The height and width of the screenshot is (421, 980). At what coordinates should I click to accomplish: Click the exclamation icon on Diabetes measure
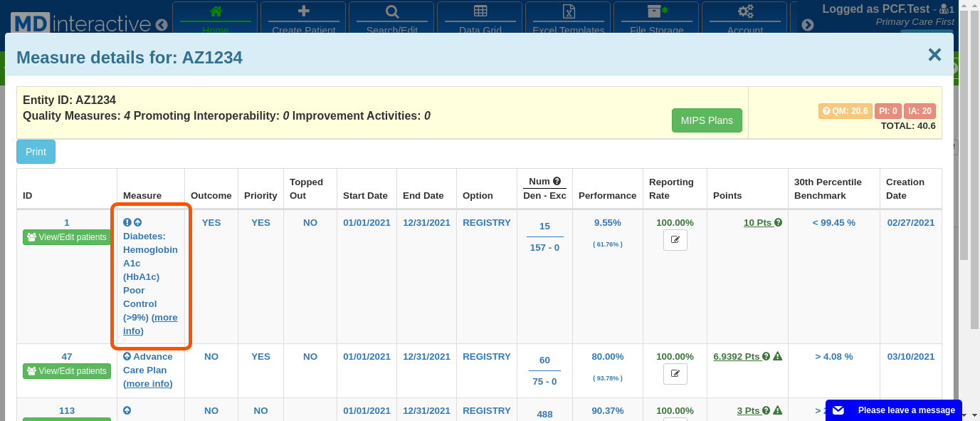pos(127,223)
